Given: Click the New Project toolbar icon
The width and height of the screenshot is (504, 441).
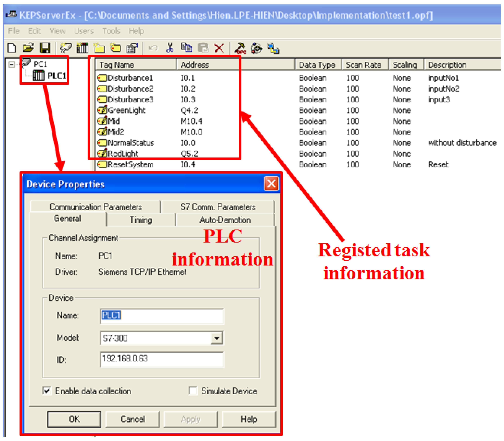Looking at the screenshot, I should 12,48.
